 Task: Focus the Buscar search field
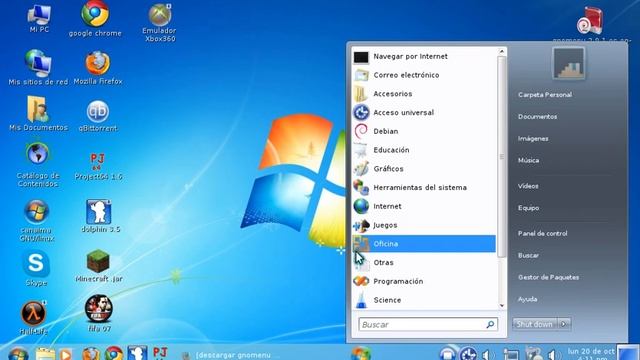click(428, 324)
